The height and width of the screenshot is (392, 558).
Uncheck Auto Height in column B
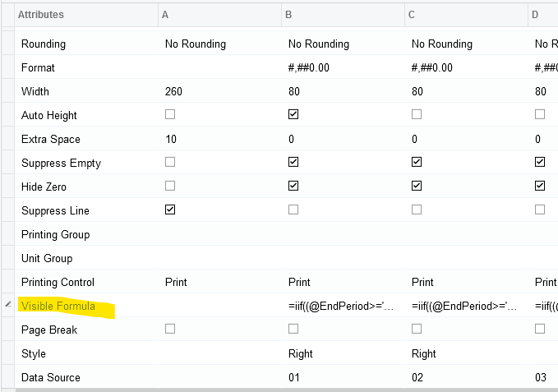(293, 114)
